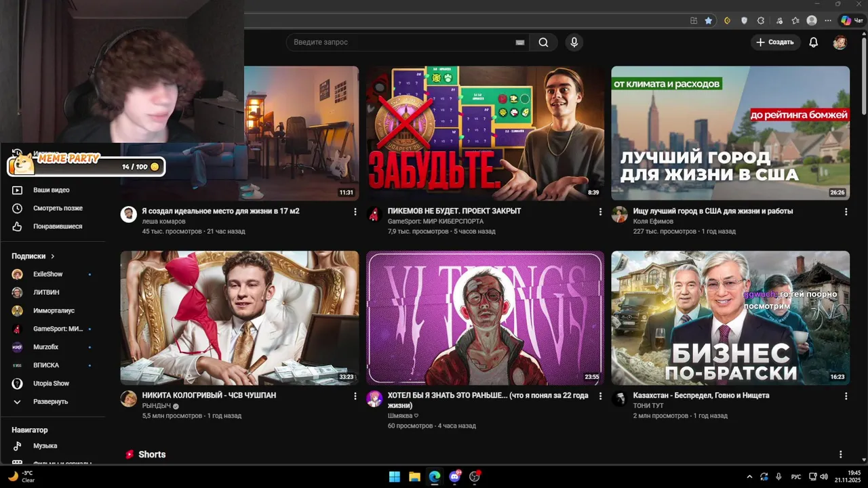This screenshot has width=868, height=488.
Task: Open Discord from the taskbar
Action: pyautogui.click(x=455, y=476)
